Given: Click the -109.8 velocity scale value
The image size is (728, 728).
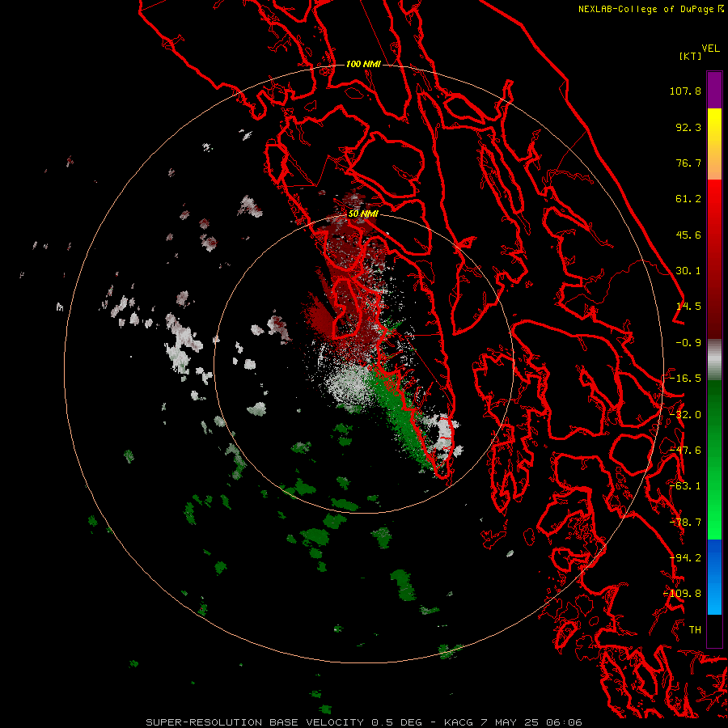Looking at the screenshot, I should (x=682, y=594).
